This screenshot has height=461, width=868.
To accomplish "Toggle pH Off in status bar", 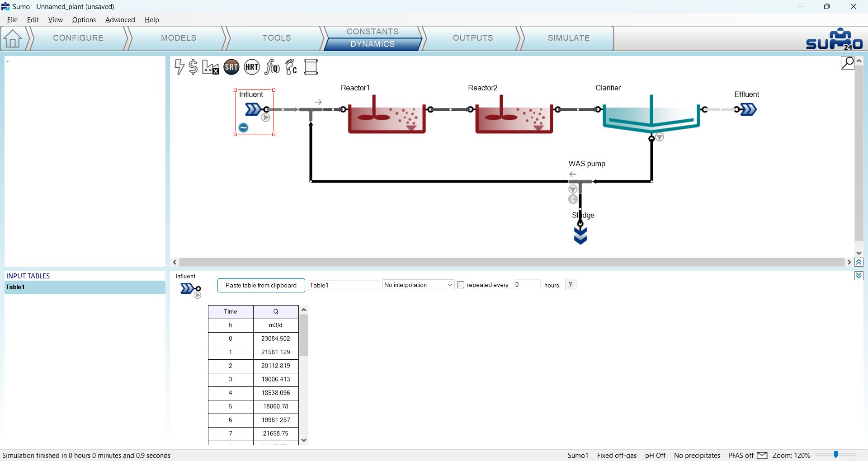I will coord(655,455).
